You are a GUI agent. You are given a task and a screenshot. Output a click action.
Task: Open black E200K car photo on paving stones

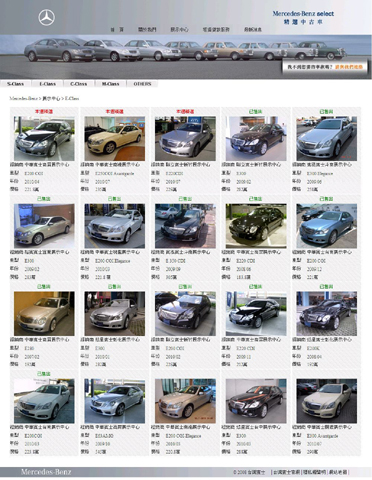click(x=327, y=314)
